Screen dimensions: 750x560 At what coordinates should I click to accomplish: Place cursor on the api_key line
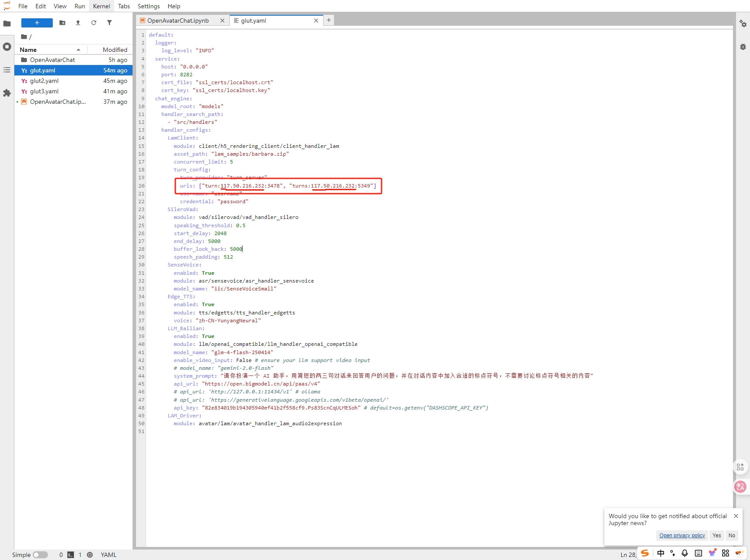[x=331, y=408]
